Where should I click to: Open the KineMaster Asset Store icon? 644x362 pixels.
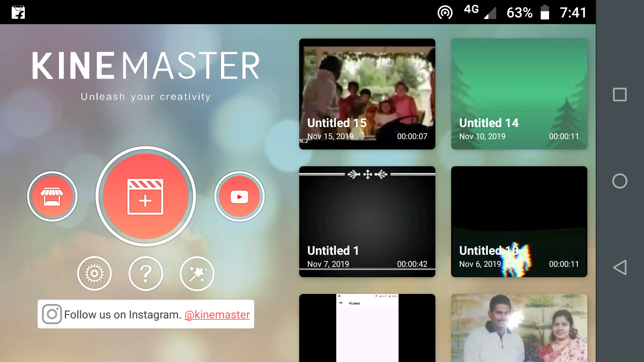point(52,196)
